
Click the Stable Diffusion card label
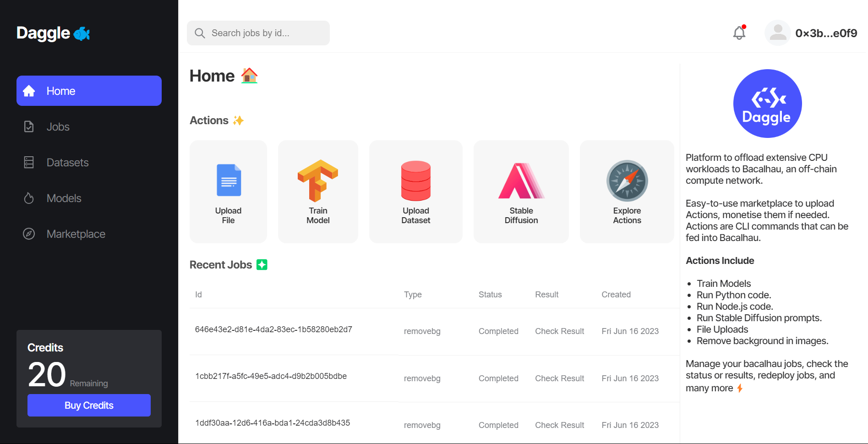(x=521, y=215)
